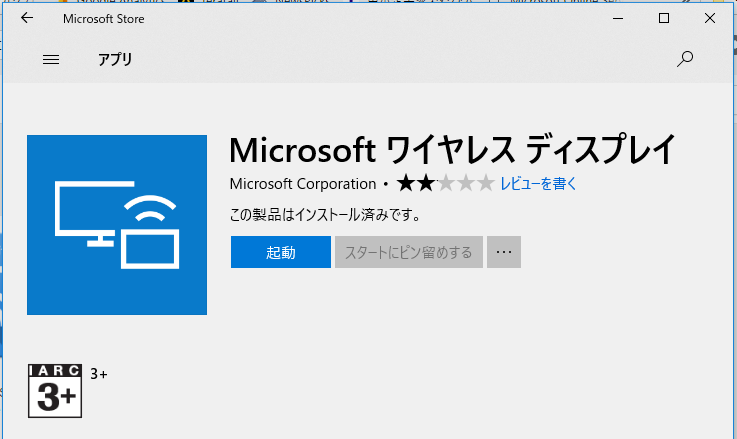Click the star rating display
Image resolution: width=737 pixels, height=439 pixels.
click(x=445, y=183)
